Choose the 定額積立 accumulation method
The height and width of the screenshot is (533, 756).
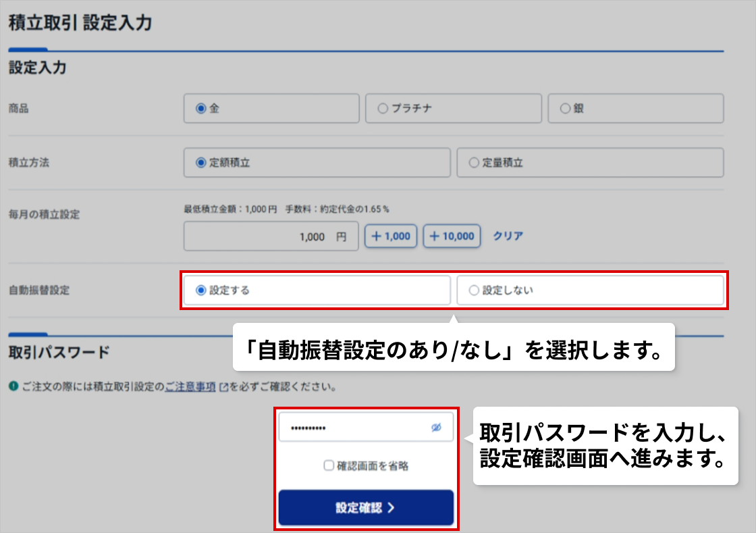coord(200,162)
